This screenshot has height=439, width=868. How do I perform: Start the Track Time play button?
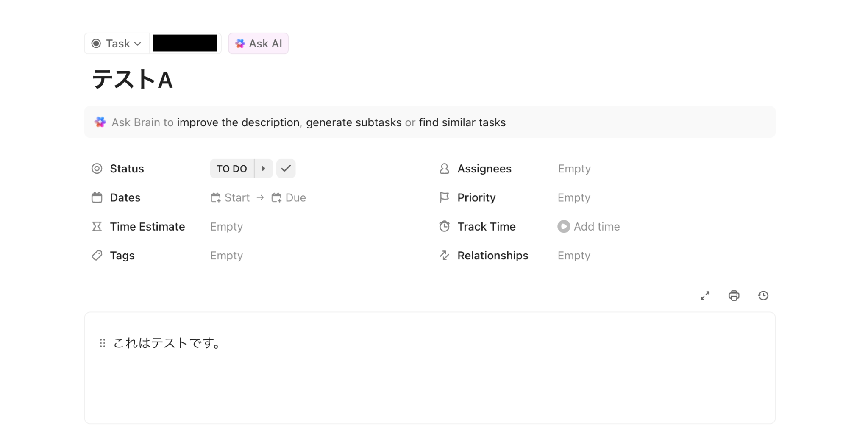563,227
